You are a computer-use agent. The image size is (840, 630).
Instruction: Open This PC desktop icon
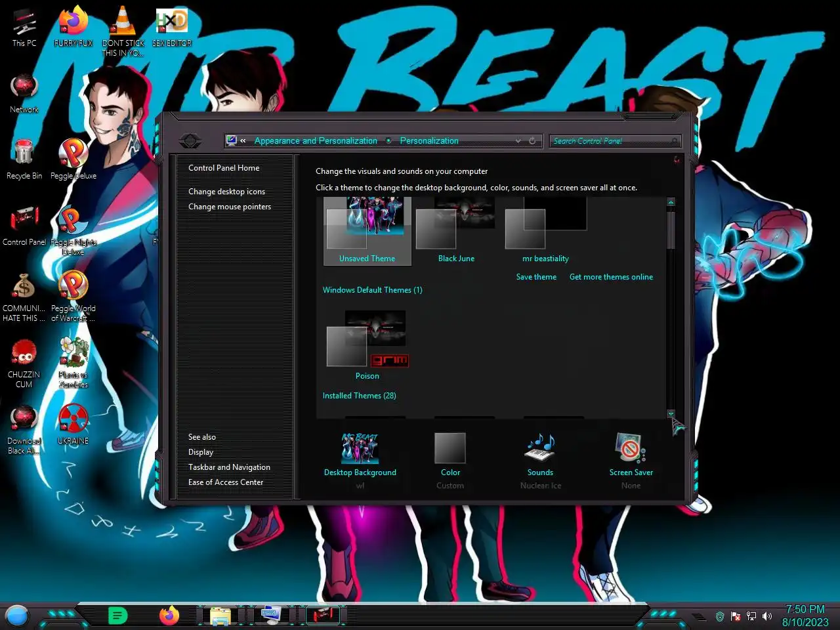(24, 28)
